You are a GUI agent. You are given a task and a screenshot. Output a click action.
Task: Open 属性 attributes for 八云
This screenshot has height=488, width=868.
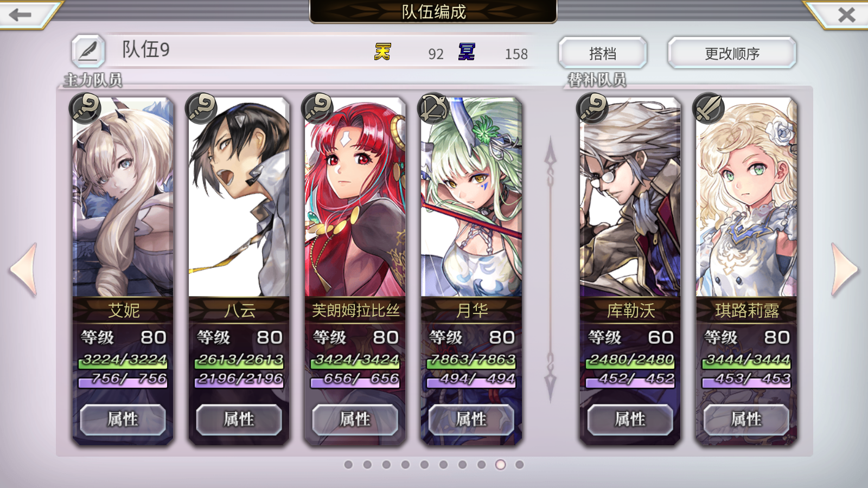coord(239,419)
